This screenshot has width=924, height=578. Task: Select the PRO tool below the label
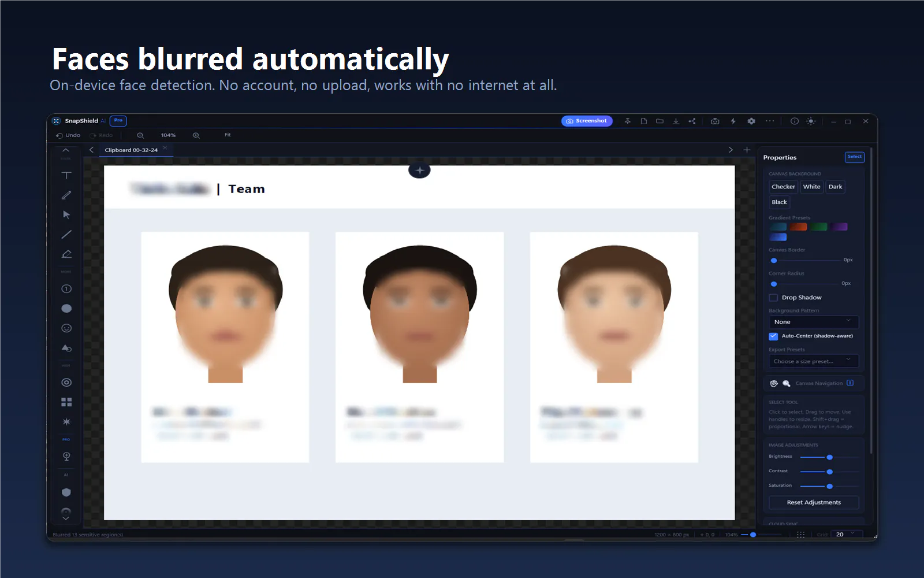tap(66, 457)
